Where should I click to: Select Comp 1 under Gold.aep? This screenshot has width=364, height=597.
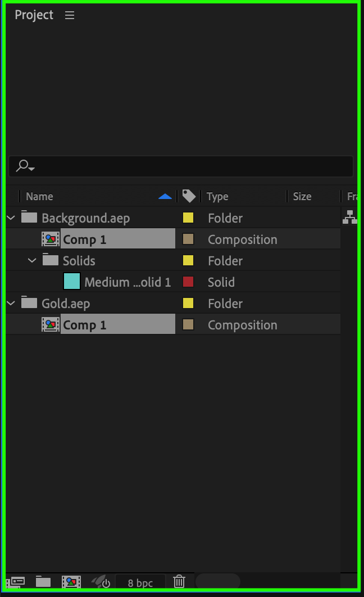tap(85, 325)
